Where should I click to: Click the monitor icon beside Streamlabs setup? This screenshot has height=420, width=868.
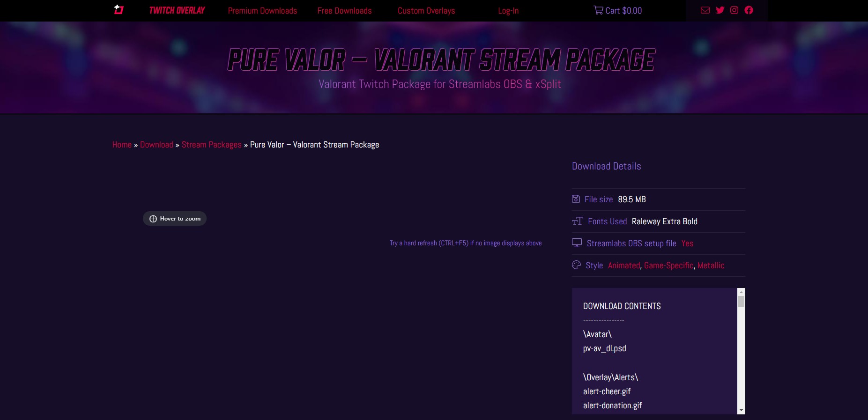pos(577,243)
